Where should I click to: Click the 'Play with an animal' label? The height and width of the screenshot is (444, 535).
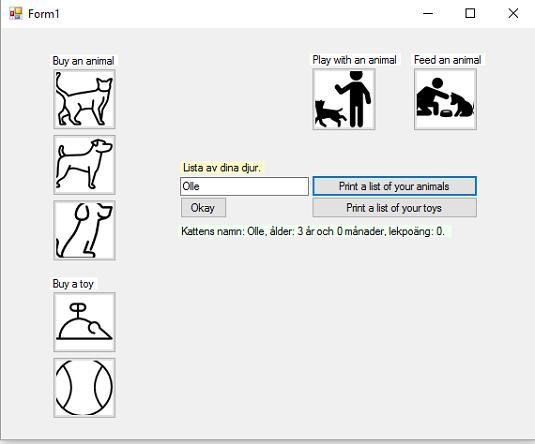point(355,60)
